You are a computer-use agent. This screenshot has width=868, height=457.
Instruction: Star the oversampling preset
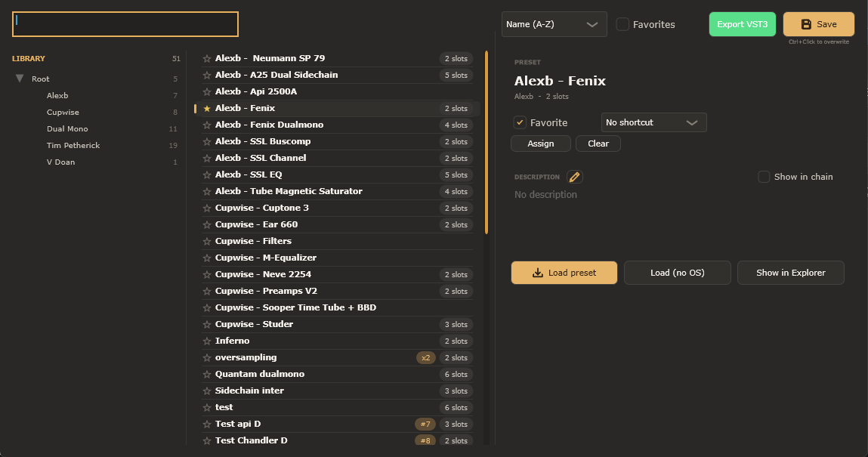click(207, 357)
